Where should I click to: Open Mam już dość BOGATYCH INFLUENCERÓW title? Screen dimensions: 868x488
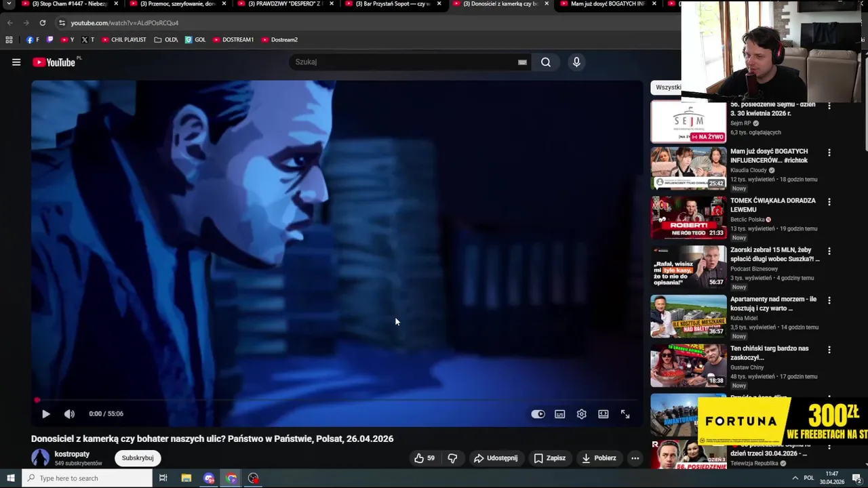tap(769, 156)
